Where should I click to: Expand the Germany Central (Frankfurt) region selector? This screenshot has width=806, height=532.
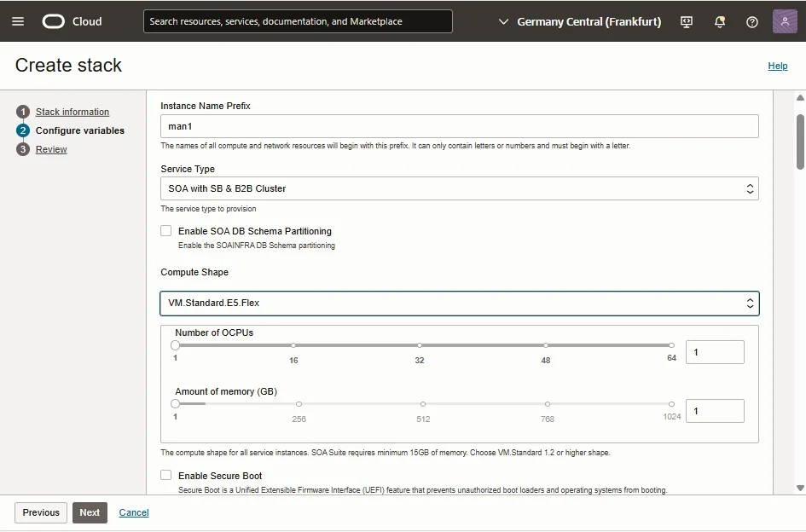coord(580,21)
